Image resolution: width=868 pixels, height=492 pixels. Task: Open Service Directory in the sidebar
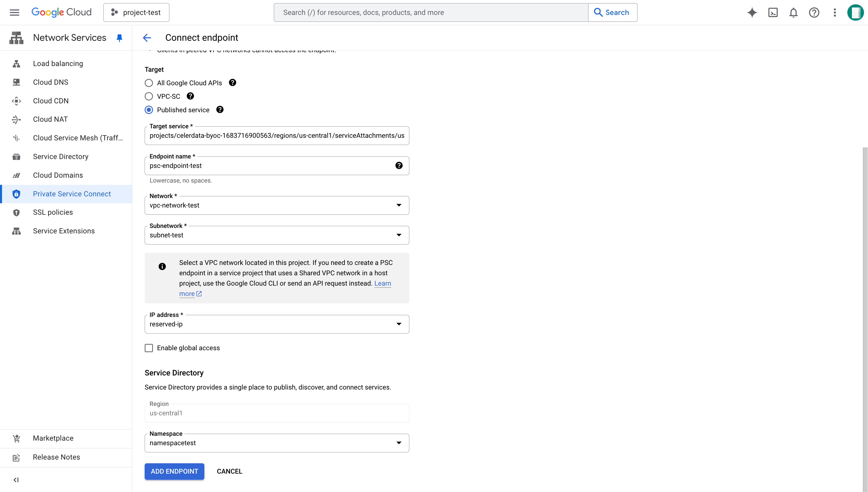[61, 156]
